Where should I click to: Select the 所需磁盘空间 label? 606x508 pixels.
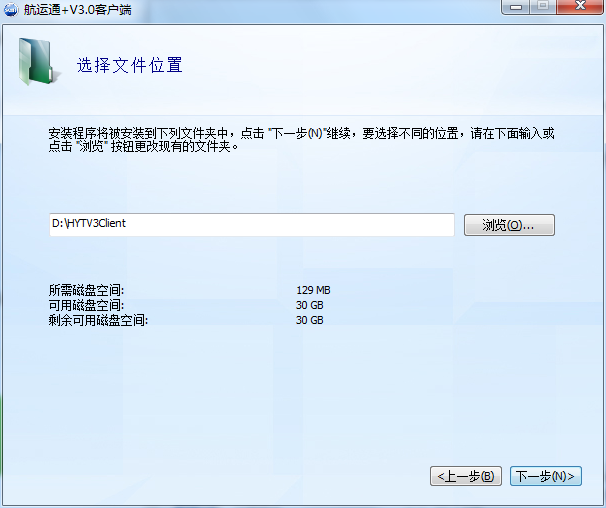(x=86, y=290)
